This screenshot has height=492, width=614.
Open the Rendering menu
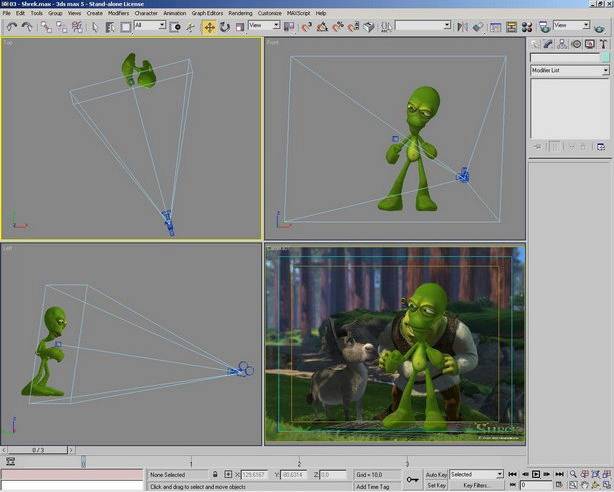(240, 13)
